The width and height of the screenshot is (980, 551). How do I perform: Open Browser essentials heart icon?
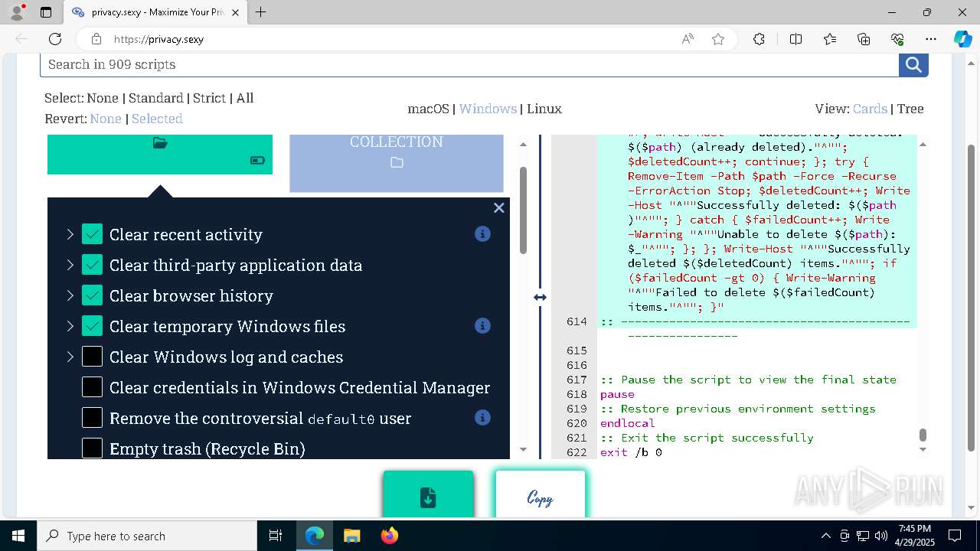click(897, 39)
